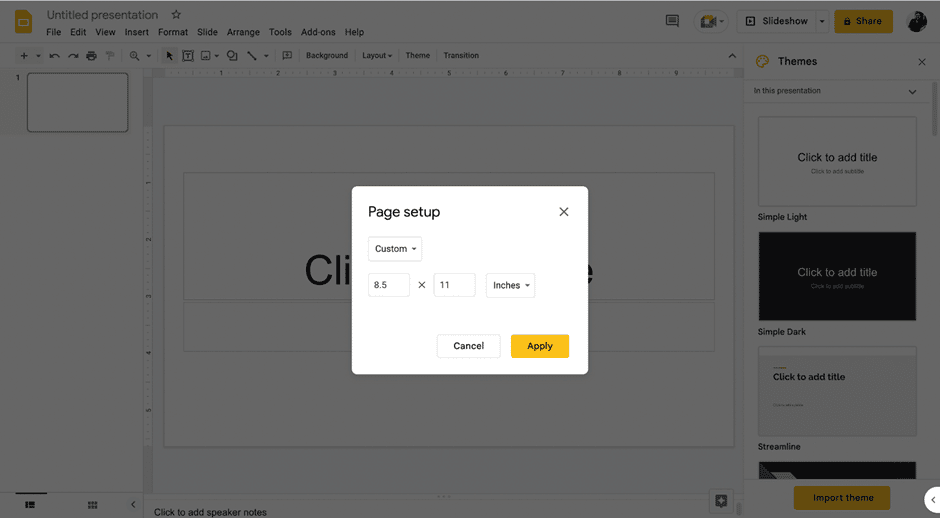Viewport: 940px width, 518px height.
Task: Click the print icon in toolbar
Action: coord(91,56)
